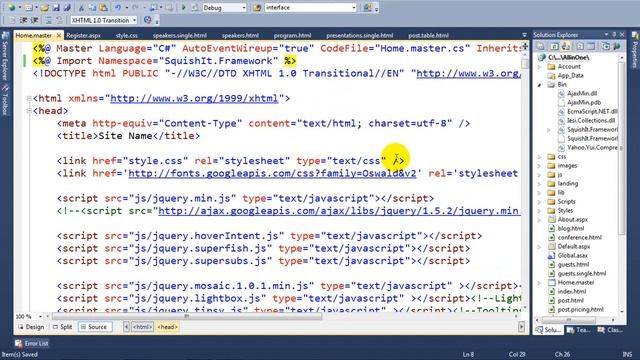The width and height of the screenshot is (640, 360).
Task: Expand the css folder node
Action: (x=540, y=157)
